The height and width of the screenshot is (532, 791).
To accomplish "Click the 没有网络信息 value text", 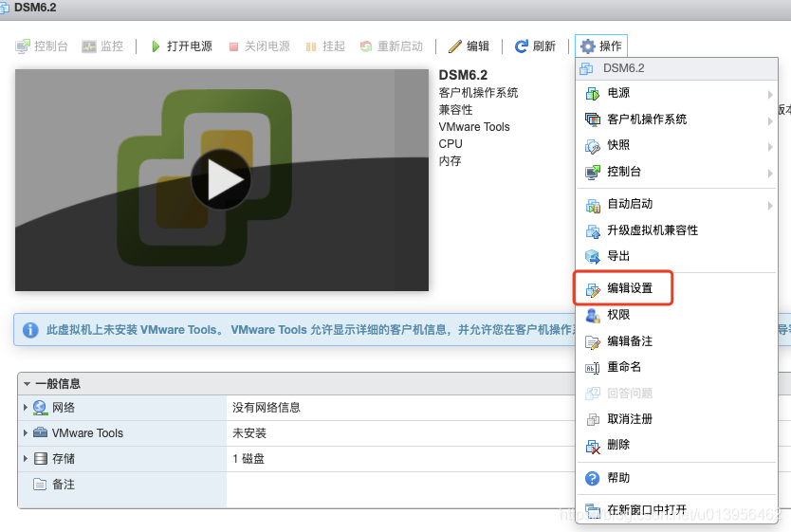I will 267,408.
